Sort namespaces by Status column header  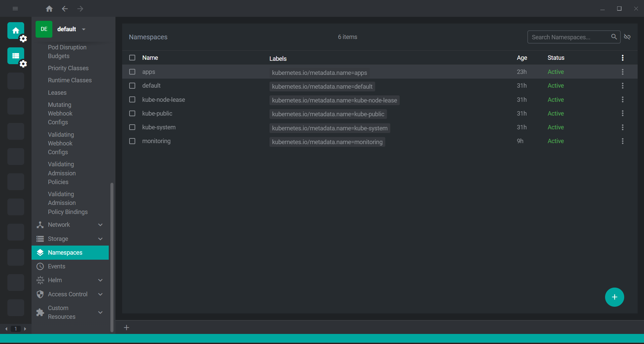(556, 58)
